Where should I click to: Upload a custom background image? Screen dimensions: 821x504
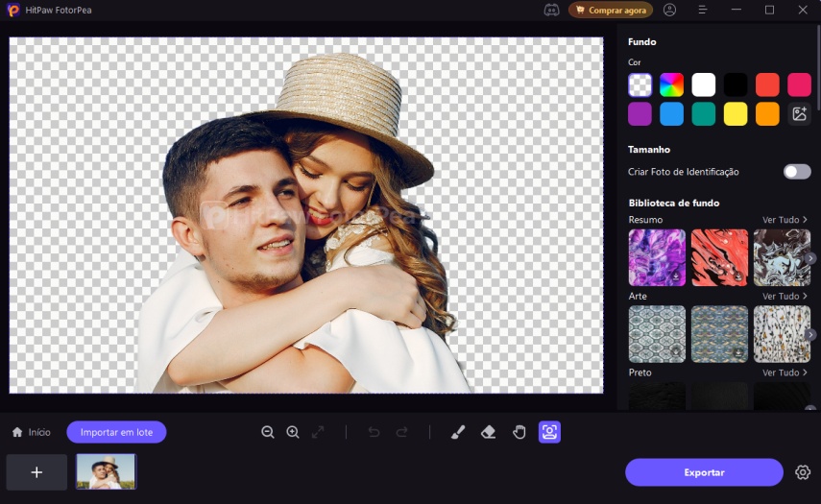click(x=799, y=114)
